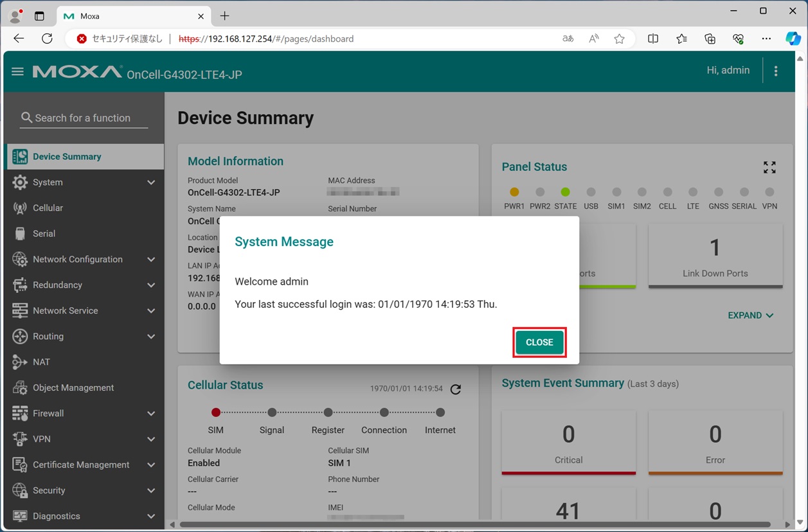Select Object Management in the sidebar
Viewport: 808px width, 532px height.
(x=85, y=388)
